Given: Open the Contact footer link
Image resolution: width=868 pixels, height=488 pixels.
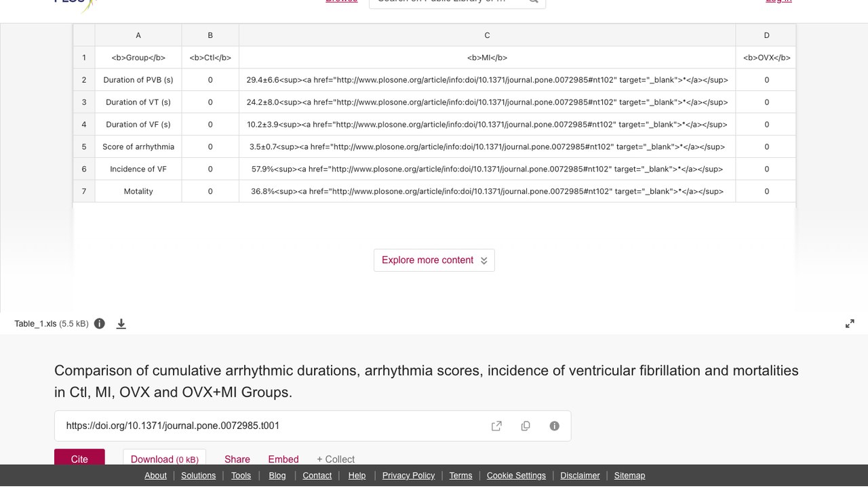Looking at the screenshot, I should click(x=317, y=475).
